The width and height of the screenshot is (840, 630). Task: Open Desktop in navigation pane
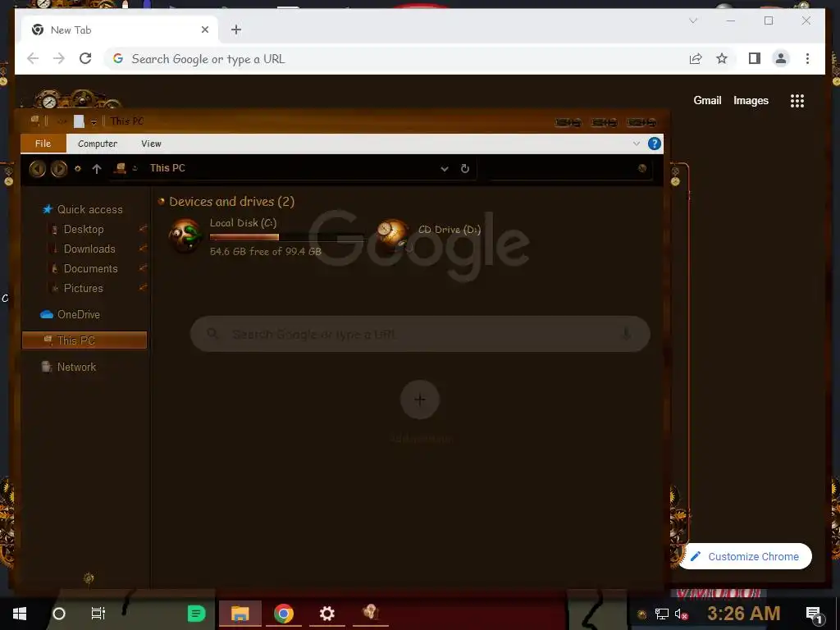[84, 230]
